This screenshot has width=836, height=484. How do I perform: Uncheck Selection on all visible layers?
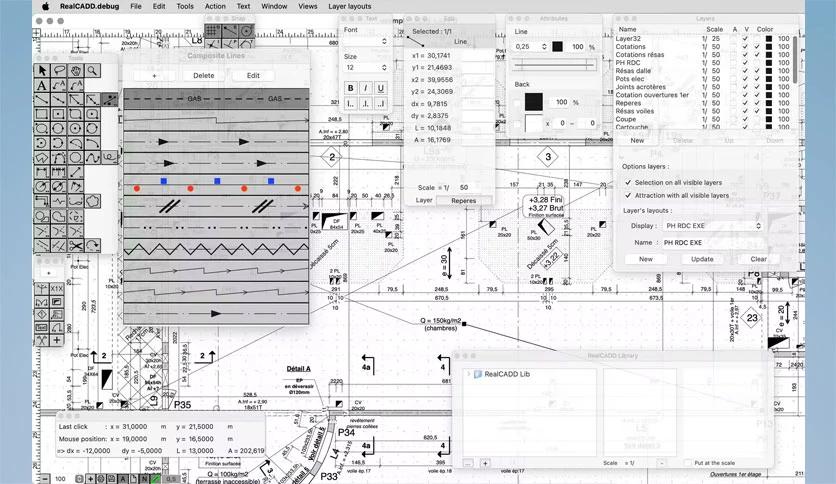click(x=628, y=182)
